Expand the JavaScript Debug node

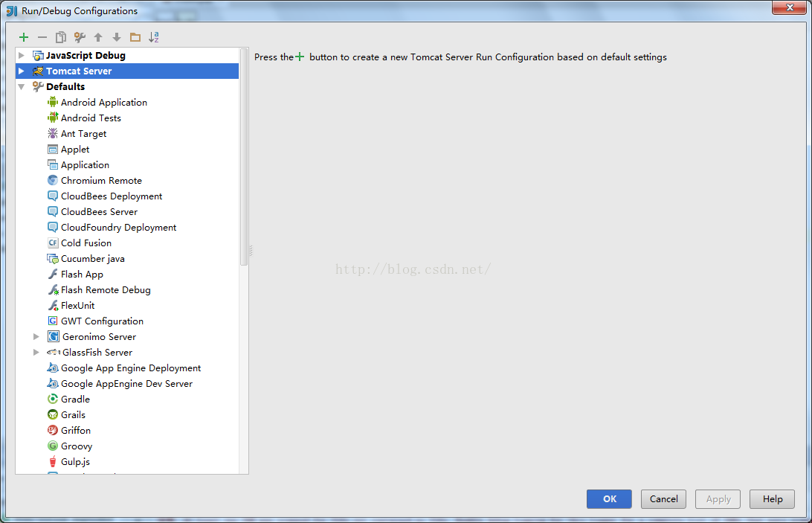(22, 56)
